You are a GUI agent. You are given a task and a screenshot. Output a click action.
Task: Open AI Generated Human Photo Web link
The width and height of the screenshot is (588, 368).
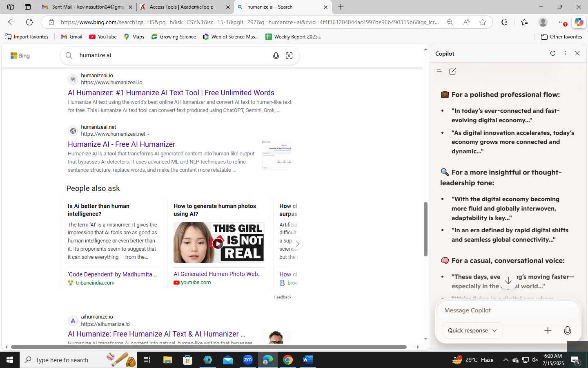218,274
